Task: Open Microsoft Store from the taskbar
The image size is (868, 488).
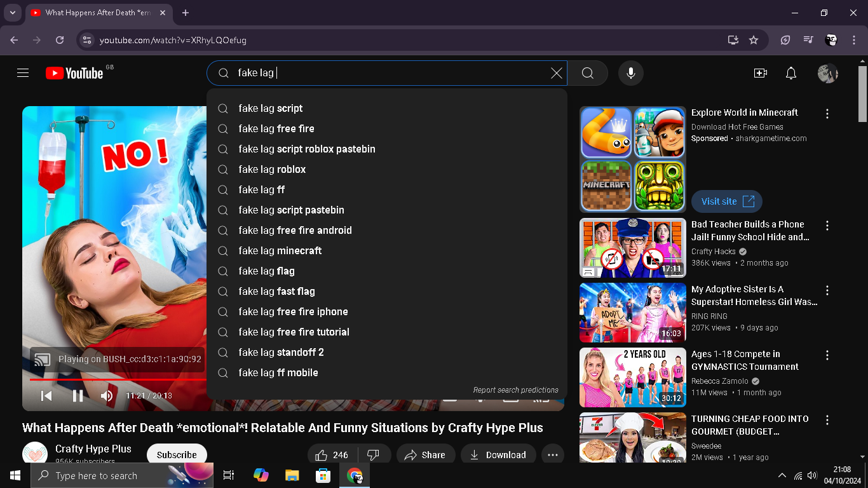Action: 323,475
